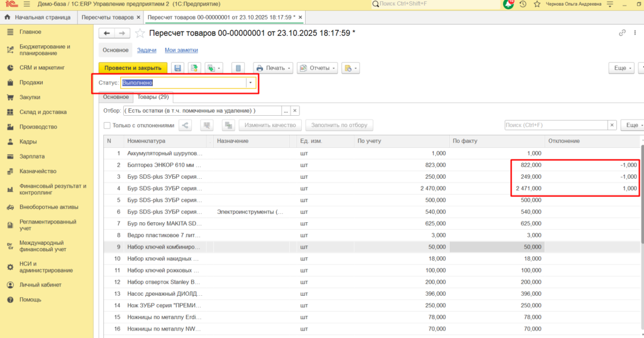
Task: Open the Помощь section
Action: pyautogui.click(x=30, y=300)
